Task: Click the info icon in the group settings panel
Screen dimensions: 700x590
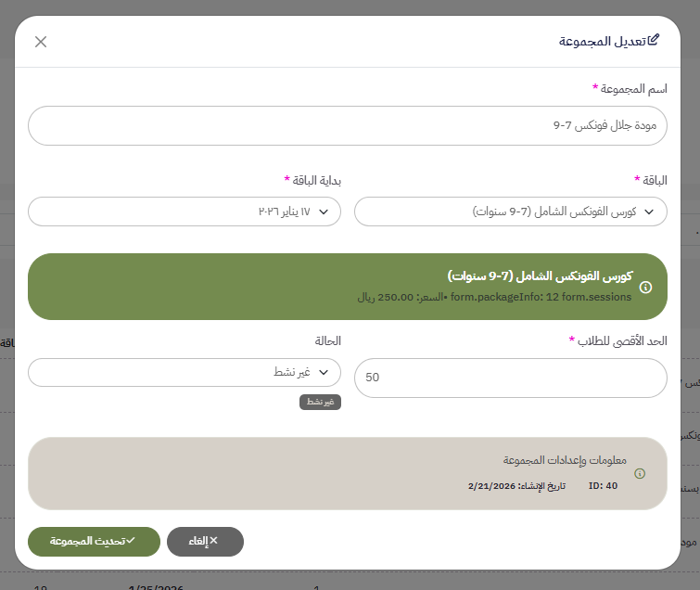Action: [x=640, y=473]
